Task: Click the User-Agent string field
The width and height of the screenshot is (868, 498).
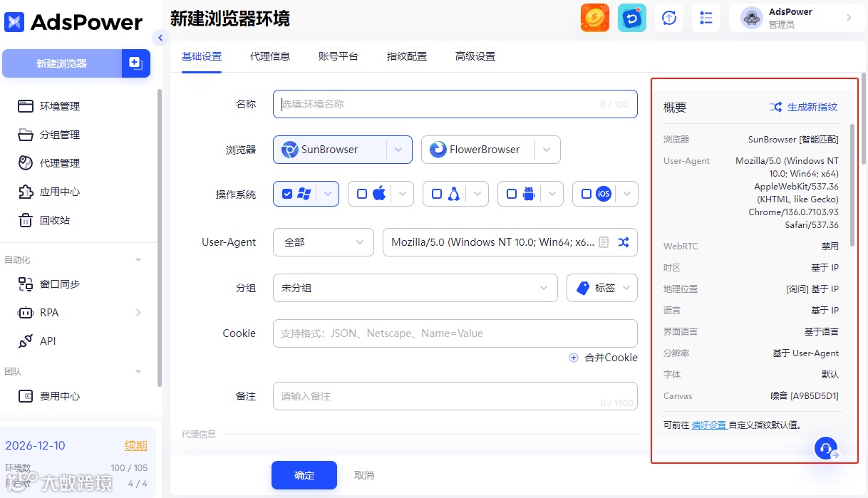Action: pos(510,242)
